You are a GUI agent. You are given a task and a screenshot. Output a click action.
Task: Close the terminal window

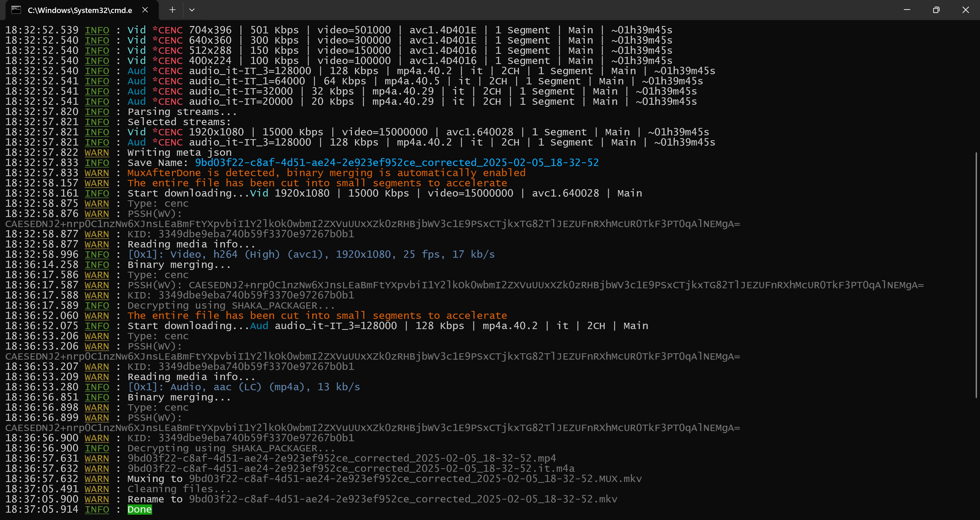tap(965, 10)
